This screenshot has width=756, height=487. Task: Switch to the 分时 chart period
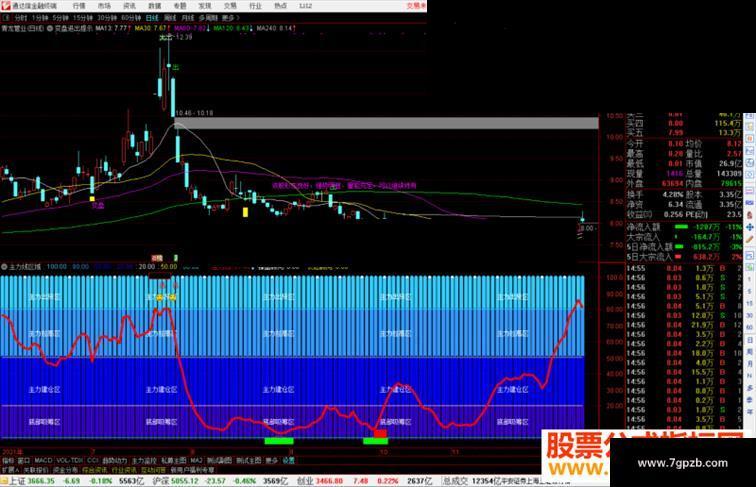[x=21, y=18]
